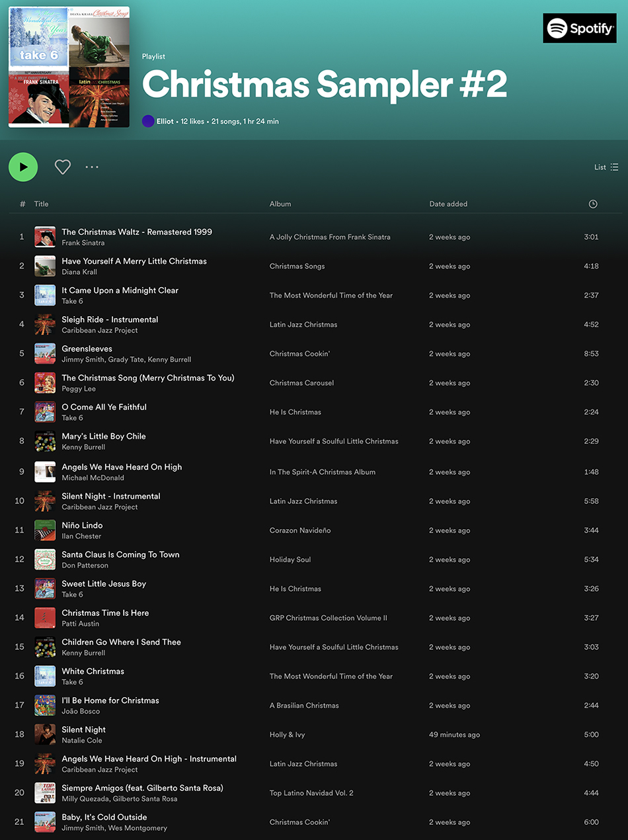
Task: Open Natalie Cole artist link
Action: 82,740
